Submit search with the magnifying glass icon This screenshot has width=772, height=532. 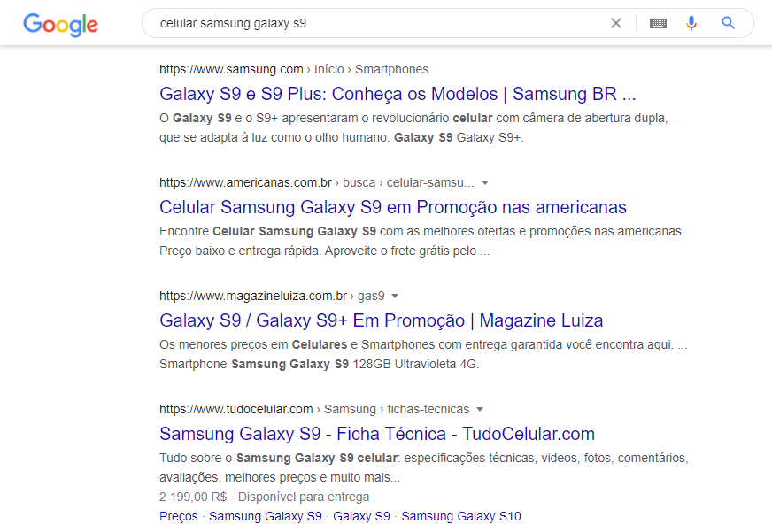point(729,23)
